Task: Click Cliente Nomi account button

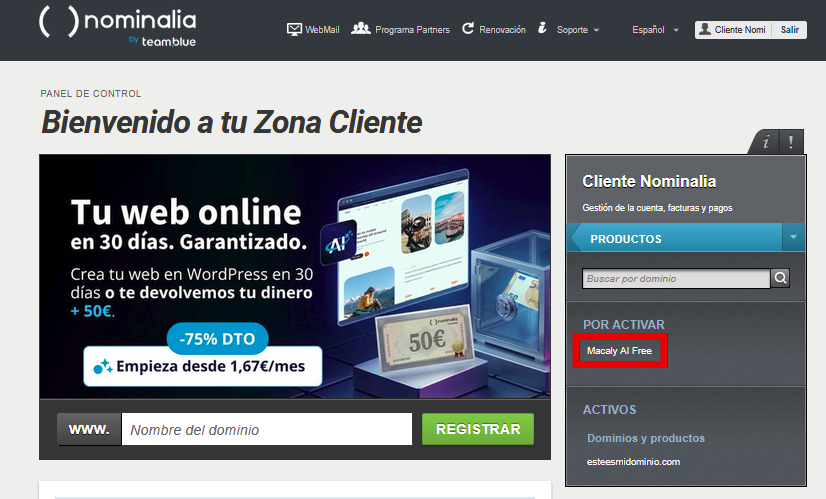Action: tap(733, 30)
